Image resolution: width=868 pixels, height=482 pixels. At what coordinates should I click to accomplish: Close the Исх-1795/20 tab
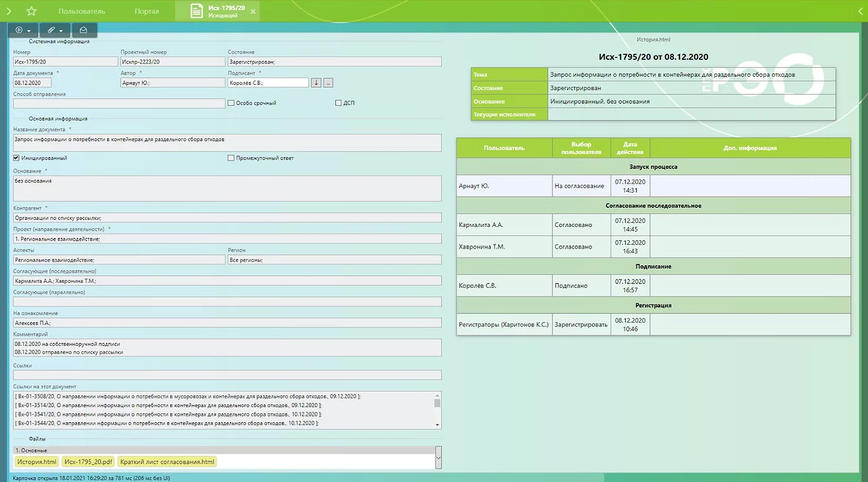253,11
